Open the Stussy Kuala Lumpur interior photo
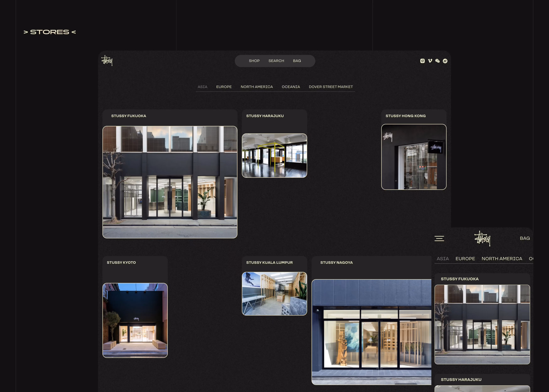 274,294
